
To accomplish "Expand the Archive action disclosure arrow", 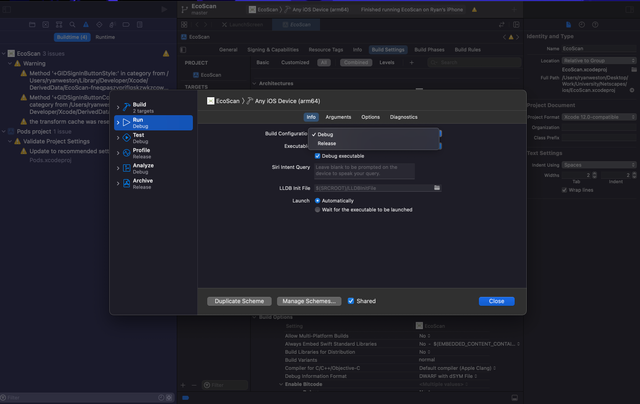I will coord(118,184).
